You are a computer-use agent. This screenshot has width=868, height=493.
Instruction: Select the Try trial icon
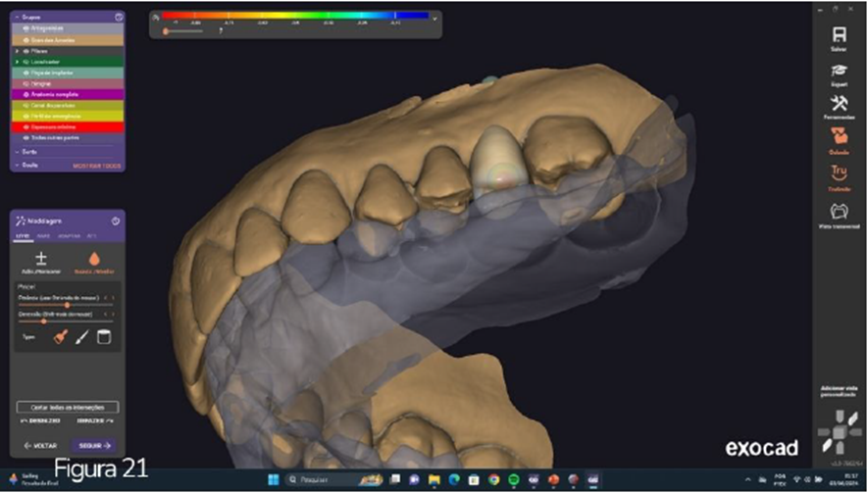[x=839, y=175]
